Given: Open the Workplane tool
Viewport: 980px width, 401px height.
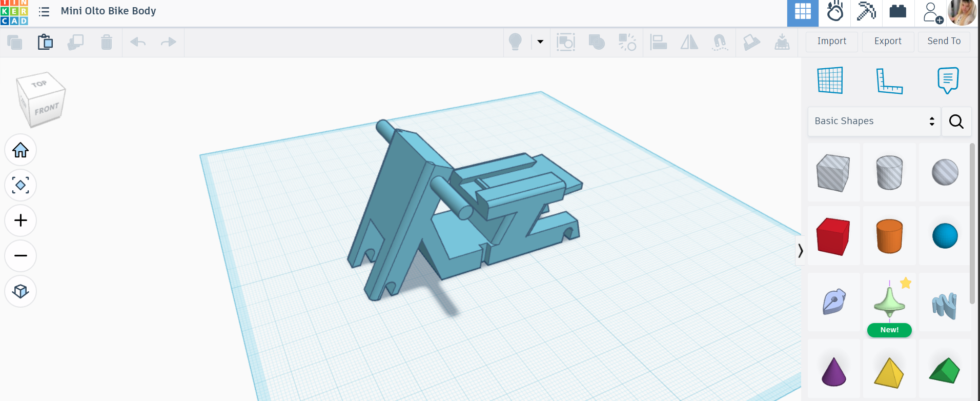Looking at the screenshot, I should [x=830, y=81].
